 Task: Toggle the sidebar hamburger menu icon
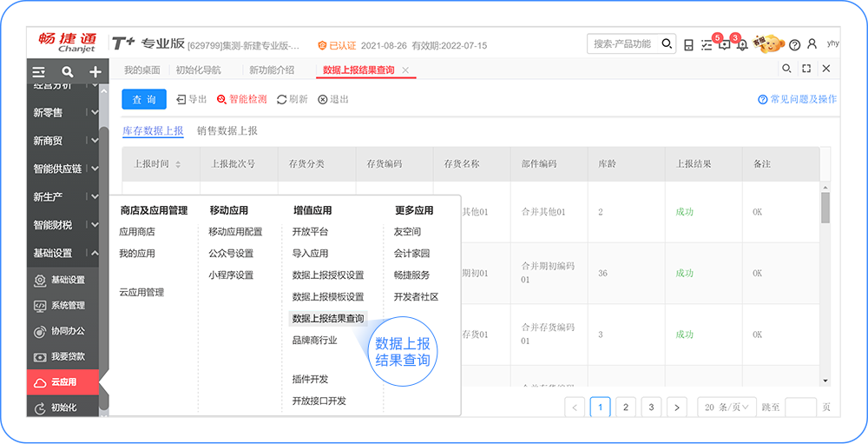(x=38, y=72)
